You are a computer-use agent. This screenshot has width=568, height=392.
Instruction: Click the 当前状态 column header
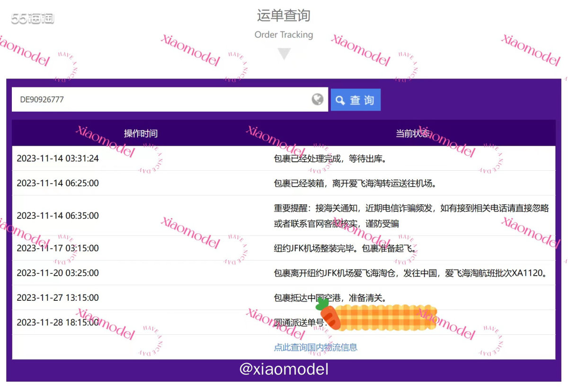click(x=412, y=133)
